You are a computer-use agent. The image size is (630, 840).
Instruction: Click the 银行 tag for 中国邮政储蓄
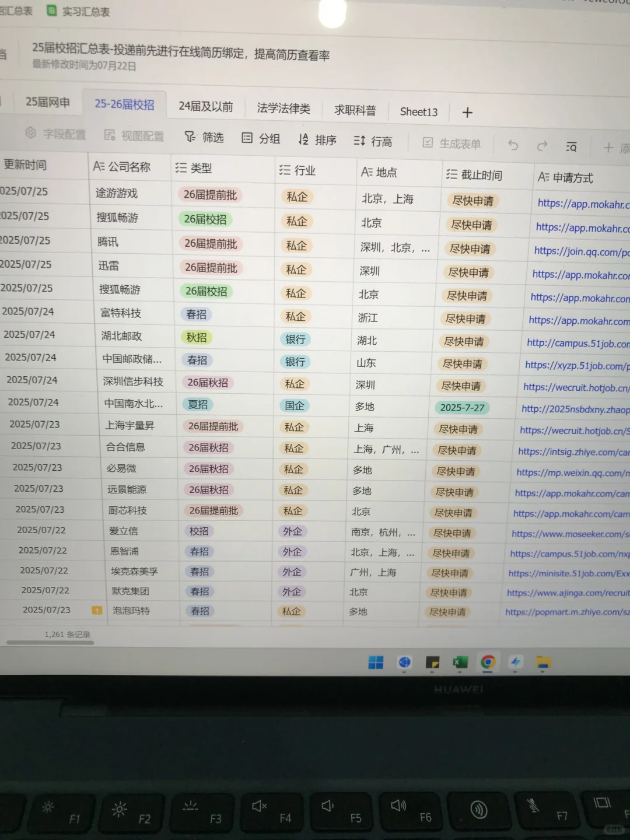coord(295,362)
